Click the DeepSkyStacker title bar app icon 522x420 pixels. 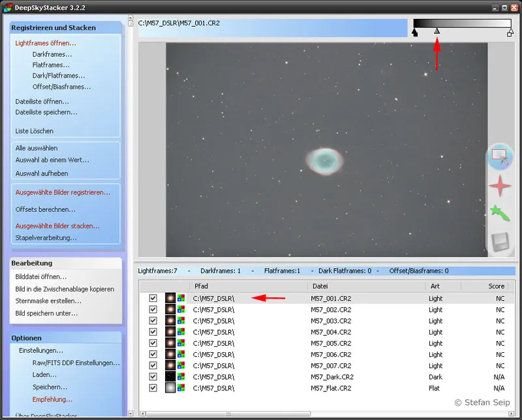click(8, 7)
